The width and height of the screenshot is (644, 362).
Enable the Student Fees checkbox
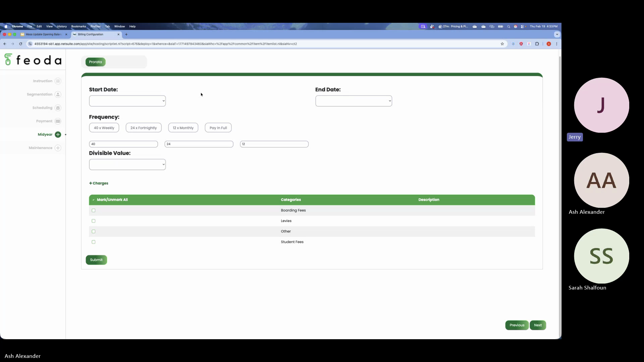94,242
